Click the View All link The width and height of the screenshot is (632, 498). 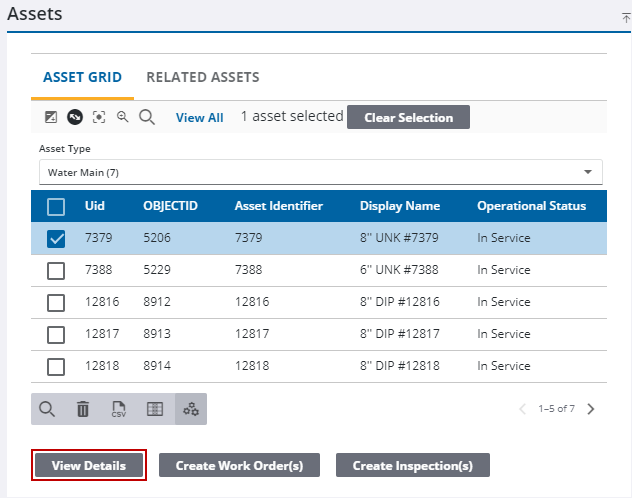tap(200, 118)
